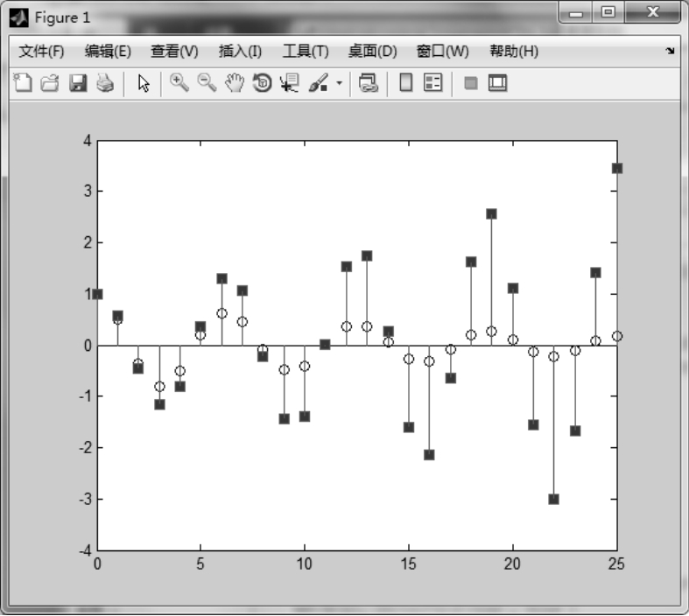This screenshot has width=689, height=616.
Task: Click the Insert Legend button
Action: pos(432,83)
